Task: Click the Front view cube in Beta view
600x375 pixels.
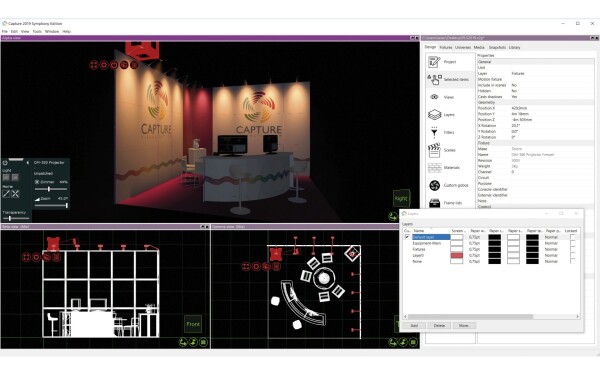Action: tap(193, 324)
